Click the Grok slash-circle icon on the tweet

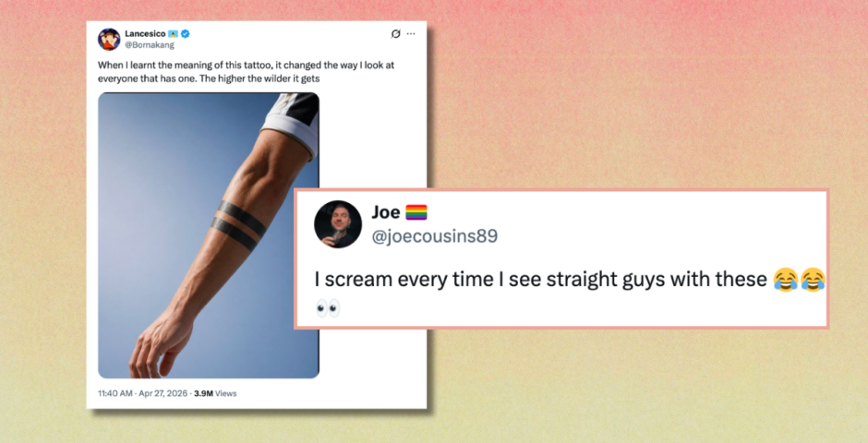pyautogui.click(x=395, y=34)
